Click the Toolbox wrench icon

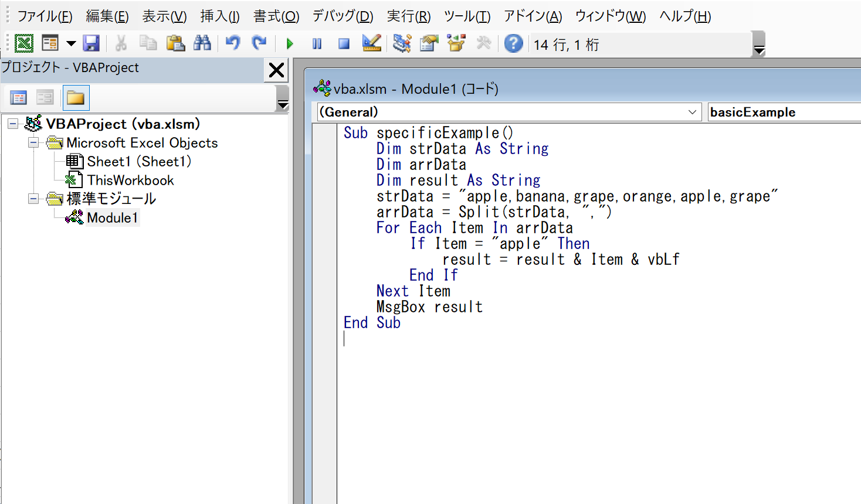point(484,43)
